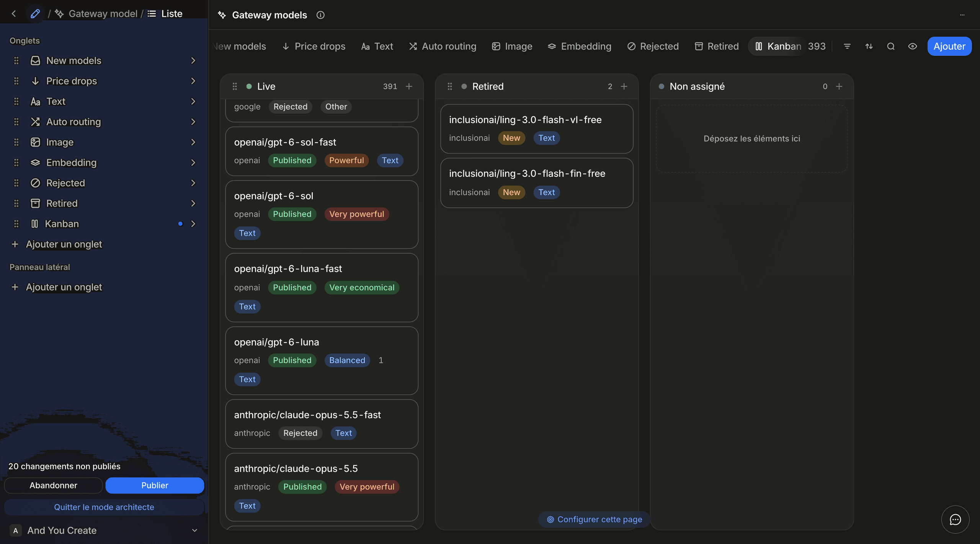Expand the Text sidebar chevron
Image resolution: width=980 pixels, height=544 pixels.
(x=193, y=101)
